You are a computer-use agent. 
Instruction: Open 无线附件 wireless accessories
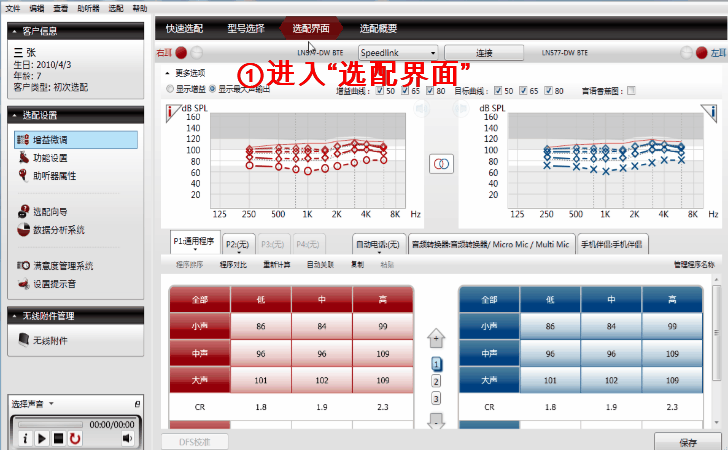[x=43, y=340]
